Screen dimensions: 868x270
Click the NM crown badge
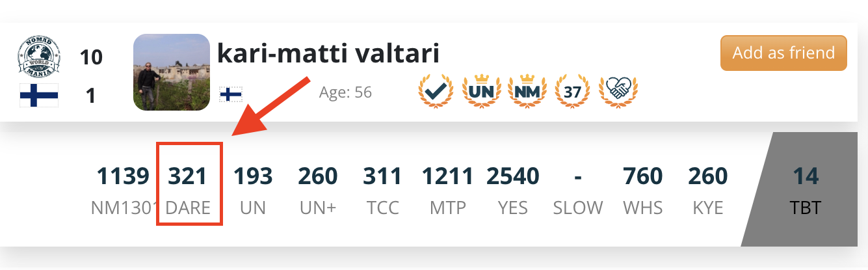[x=527, y=92]
